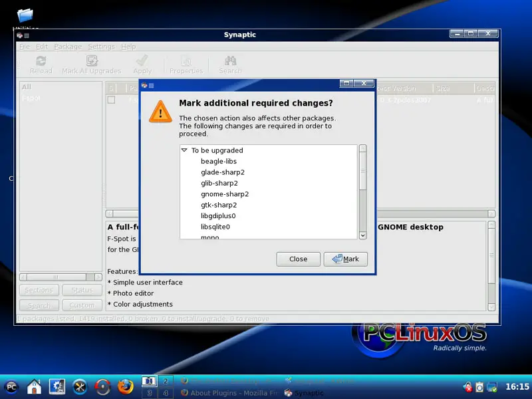Click the red network tray icon
Viewport: 532px width, 399px height.
point(468,387)
